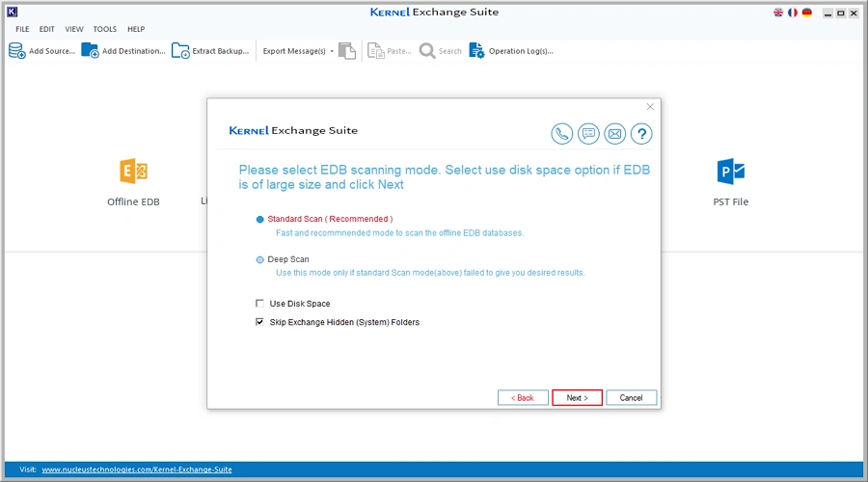The width and height of the screenshot is (868, 482).
Task: Switch language using the German flag
Action: tap(807, 13)
